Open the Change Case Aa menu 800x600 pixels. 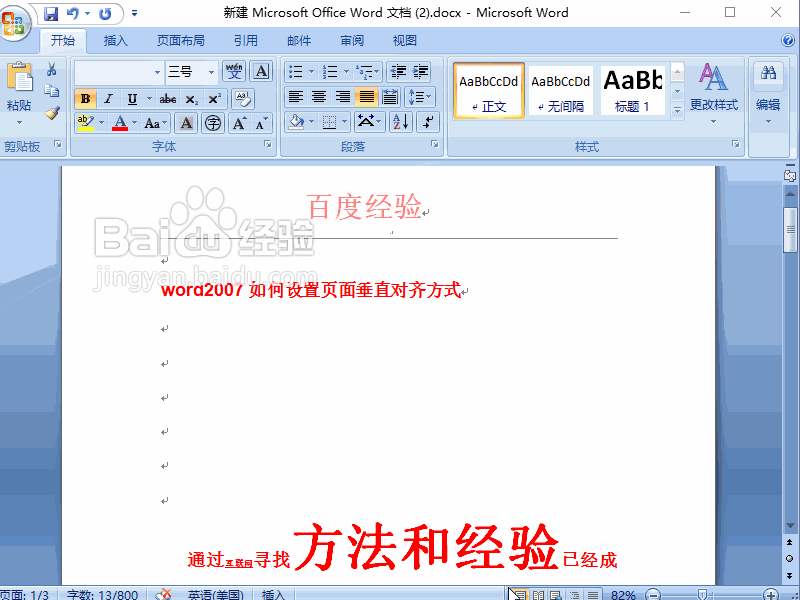tap(156, 123)
